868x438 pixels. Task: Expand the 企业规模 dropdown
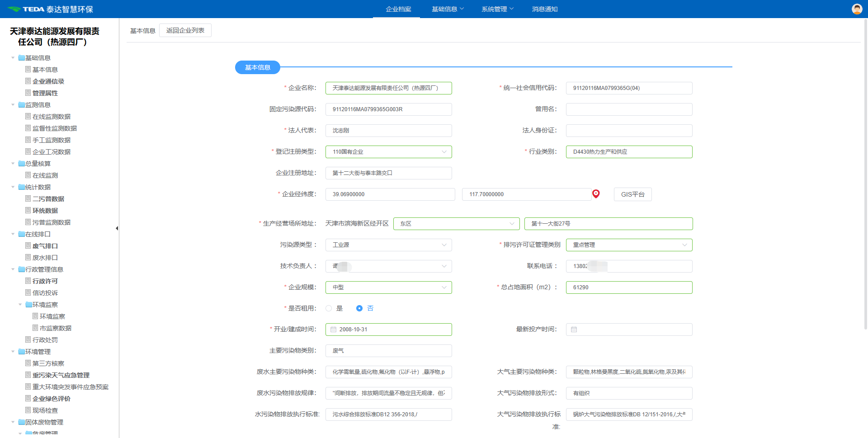click(x=388, y=287)
